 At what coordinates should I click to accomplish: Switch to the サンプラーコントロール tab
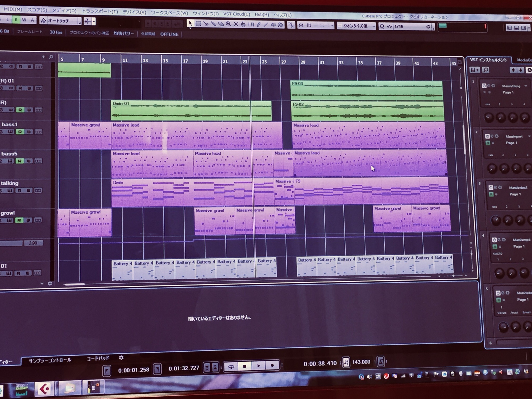click(50, 360)
